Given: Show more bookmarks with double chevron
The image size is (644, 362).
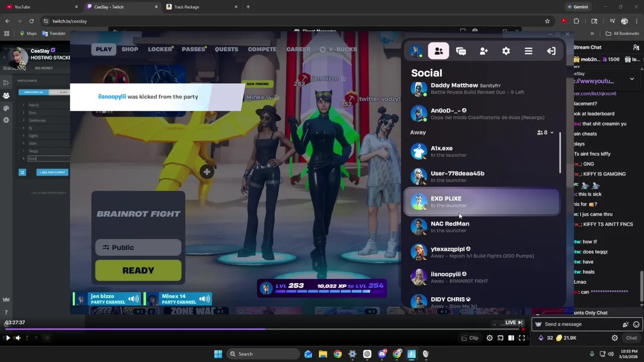Looking at the screenshot, I should (x=592, y=34).
